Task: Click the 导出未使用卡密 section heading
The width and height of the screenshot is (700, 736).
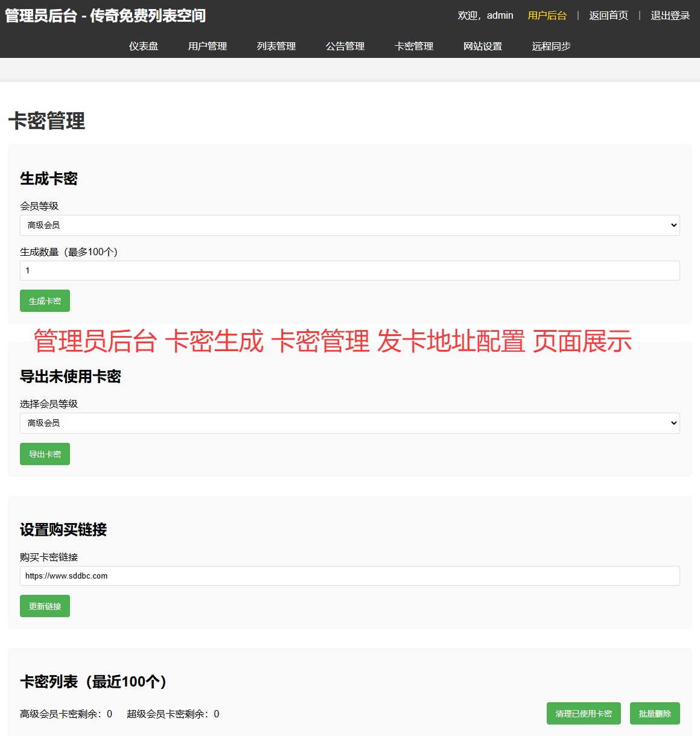Action: [71, 376]
